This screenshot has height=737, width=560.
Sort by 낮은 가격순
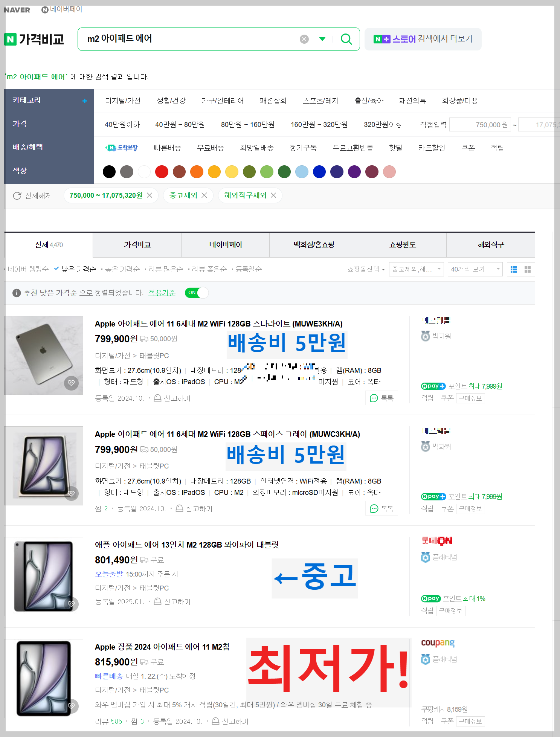coord(79,269)
